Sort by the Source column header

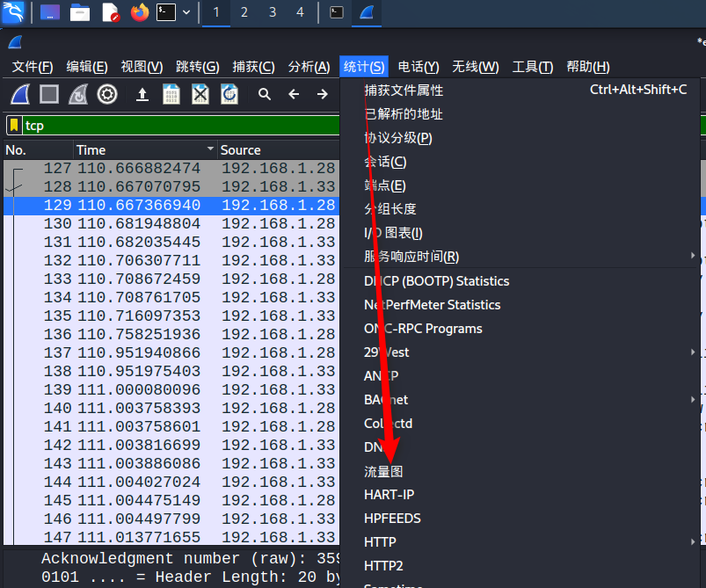tap(278, 150)
